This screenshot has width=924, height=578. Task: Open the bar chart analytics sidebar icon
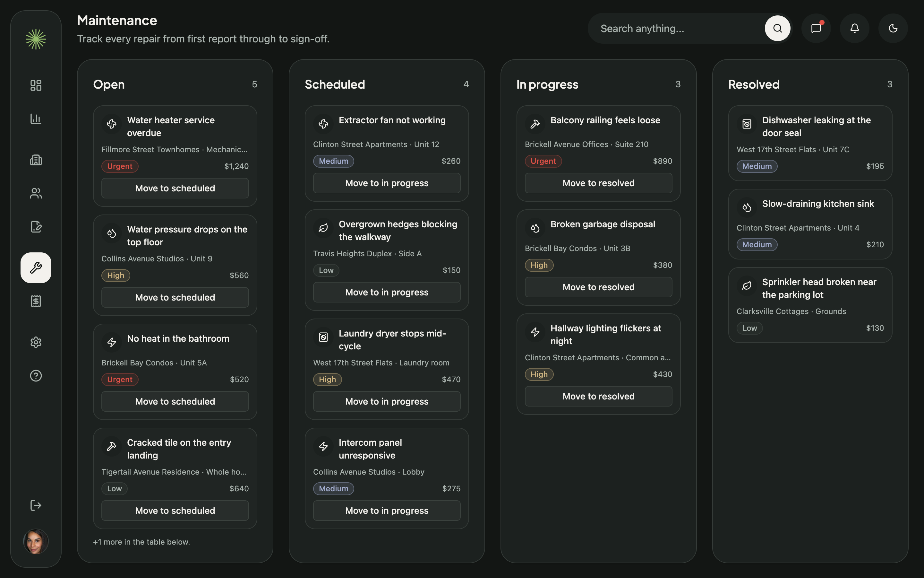coord(36,119)
